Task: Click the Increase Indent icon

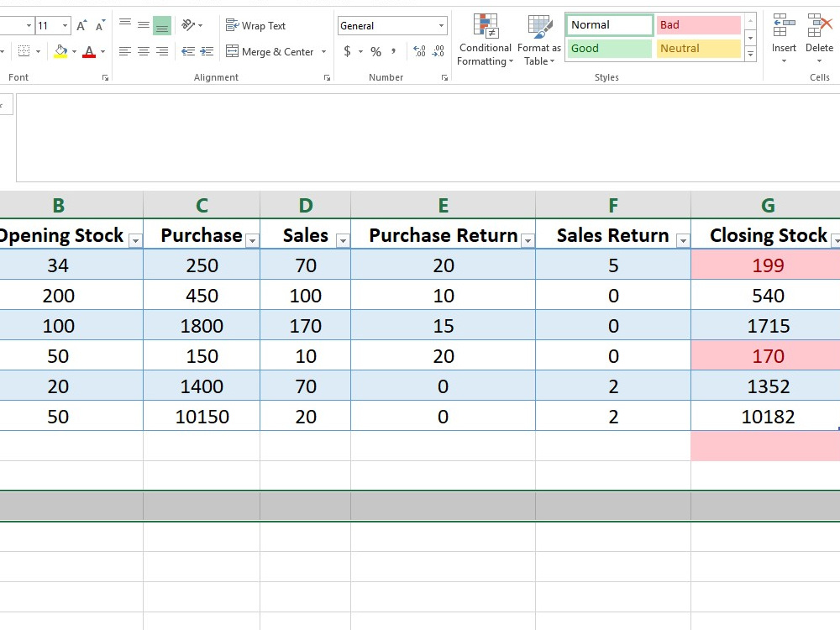Action: (207, 51)
